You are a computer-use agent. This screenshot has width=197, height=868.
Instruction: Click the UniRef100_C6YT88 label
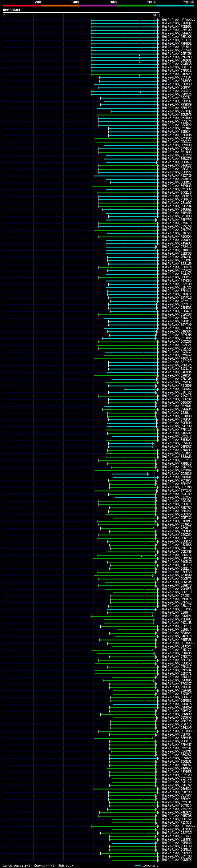point(177,856)
